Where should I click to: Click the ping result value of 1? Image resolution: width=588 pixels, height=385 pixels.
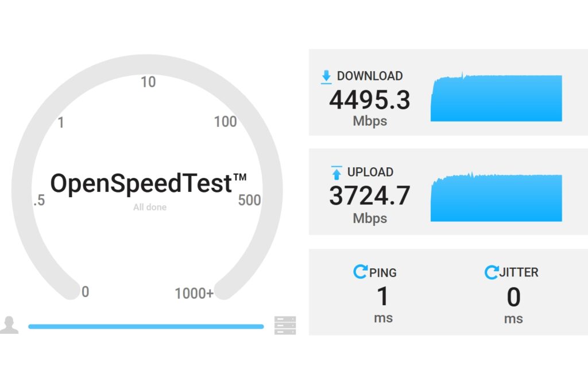click(x=382, y=297)
